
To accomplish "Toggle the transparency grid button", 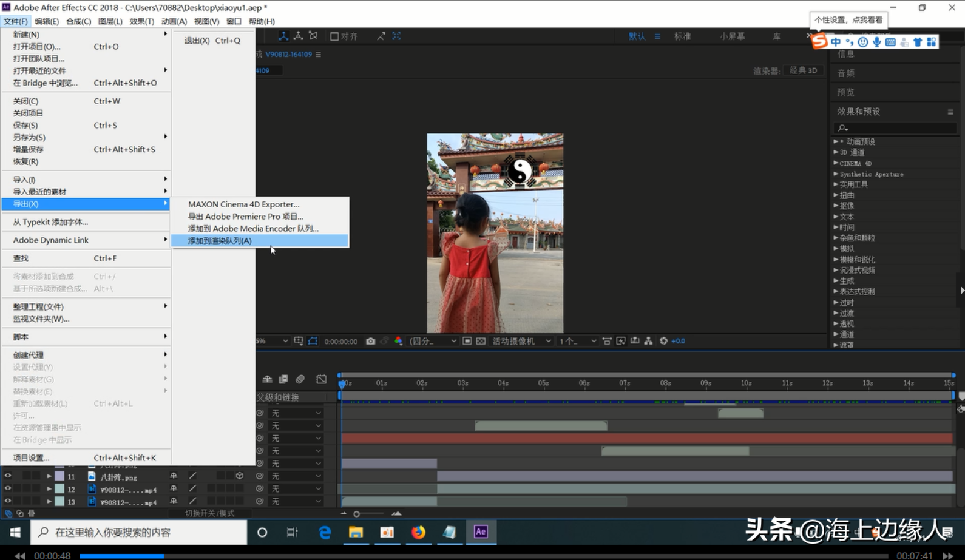I will 481,341.
